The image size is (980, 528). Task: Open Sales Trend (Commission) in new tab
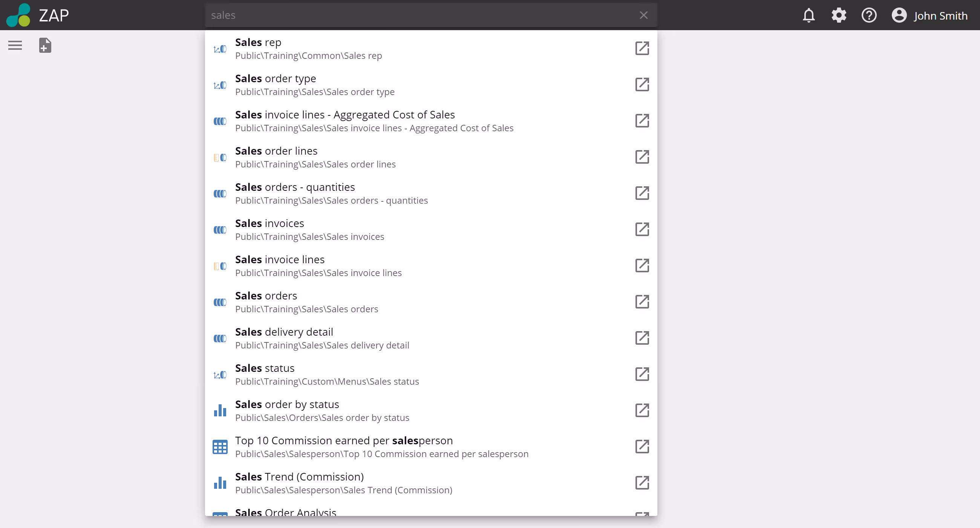[642, 483]
